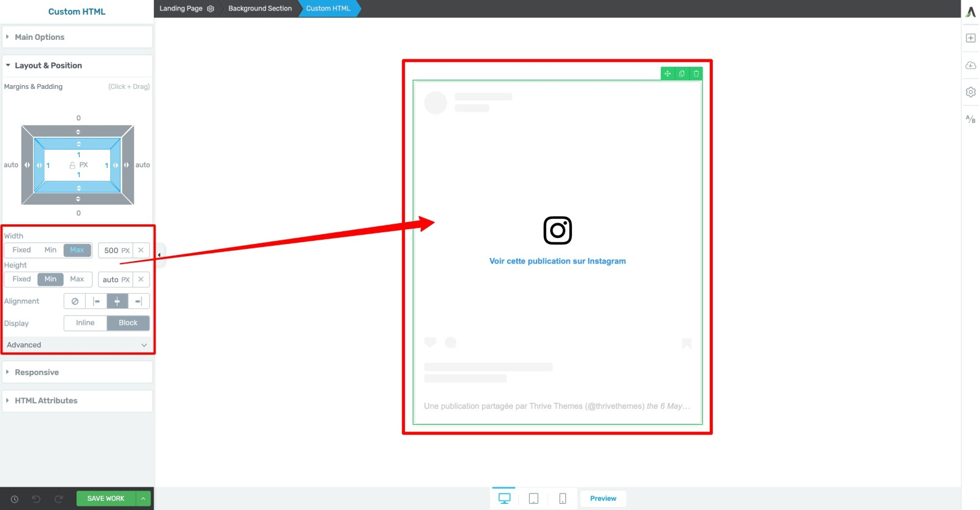Set Height mode to Fixed
Image resolution: width=980 pixels, height=510 pixels.
(21, 279)
